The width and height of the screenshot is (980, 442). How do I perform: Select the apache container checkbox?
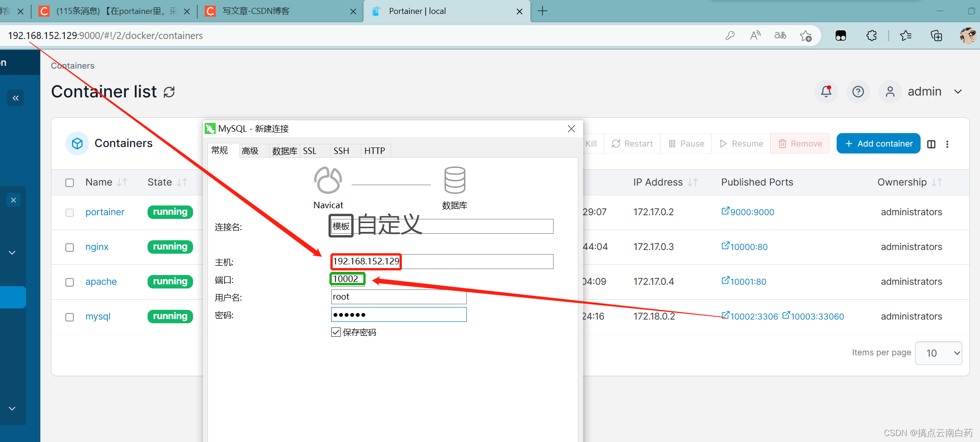[70, 282]
